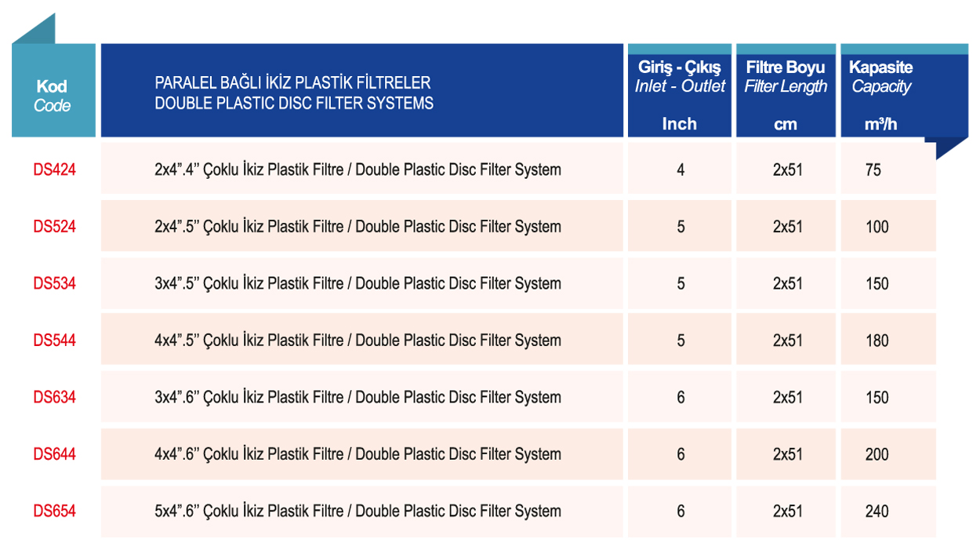The image size is (980, 550).
Task: Click capacity value 200 in DS644 row
Action: [877, 454]
